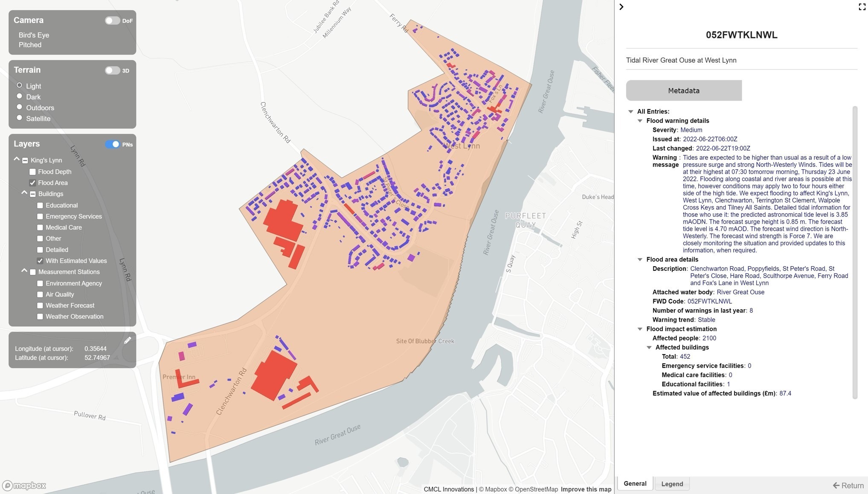Check the Emergency Services layer
Viewport: 868px width, 494px height.
point(40,217)
